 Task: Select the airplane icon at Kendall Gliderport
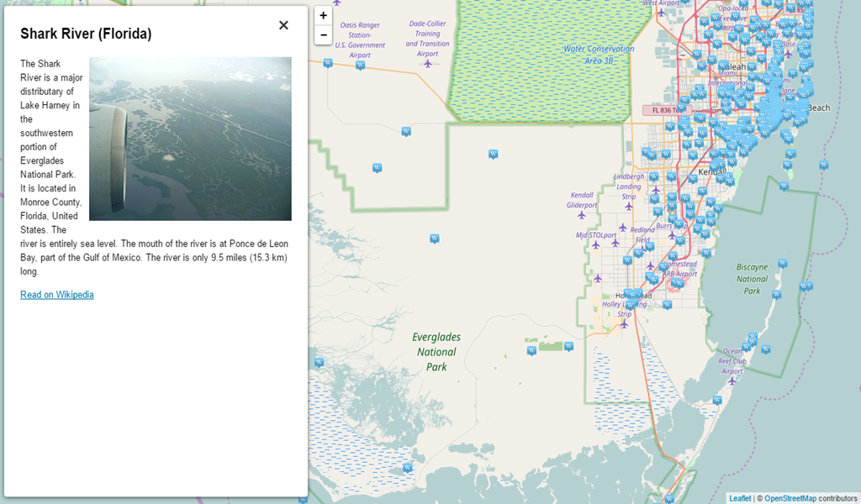coord(581,215)
